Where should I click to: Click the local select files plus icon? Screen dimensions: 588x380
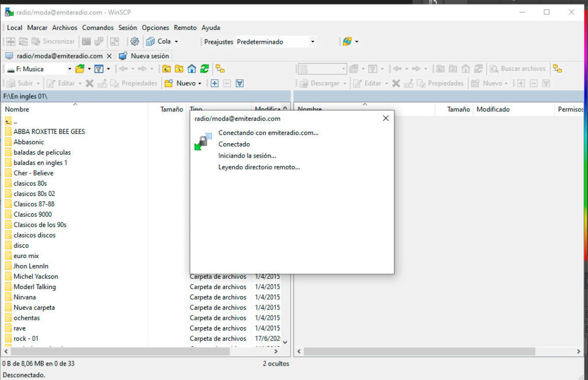[215, 83]
